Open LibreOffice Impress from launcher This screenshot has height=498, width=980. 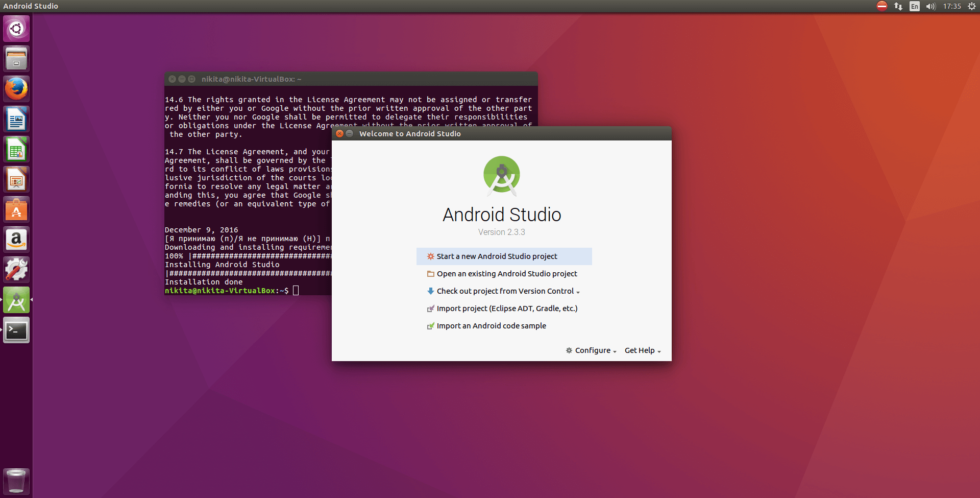(16, 179)
